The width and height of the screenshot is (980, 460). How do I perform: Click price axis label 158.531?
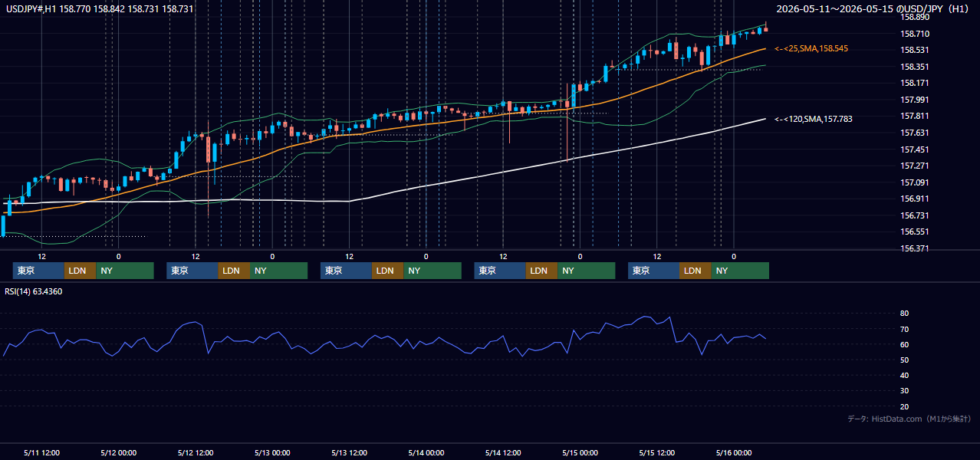click(915, 50)
